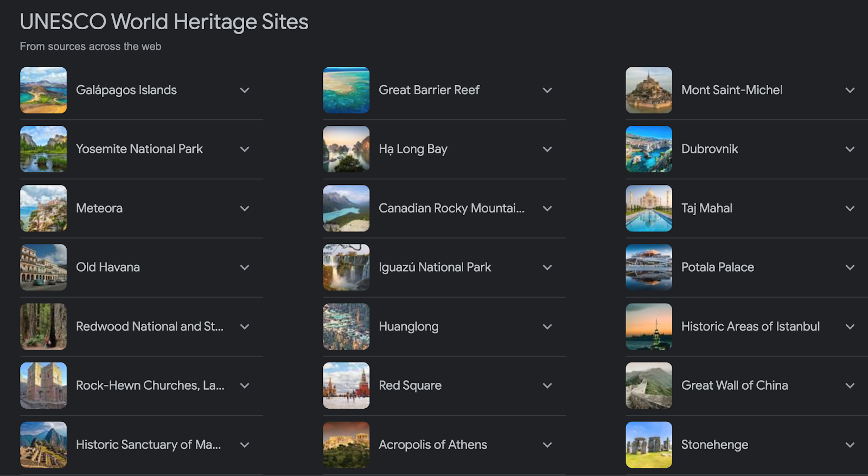Open the Redwood National Park thumbnail
This screenshot has width=868, height=476.
coord(43,326)
